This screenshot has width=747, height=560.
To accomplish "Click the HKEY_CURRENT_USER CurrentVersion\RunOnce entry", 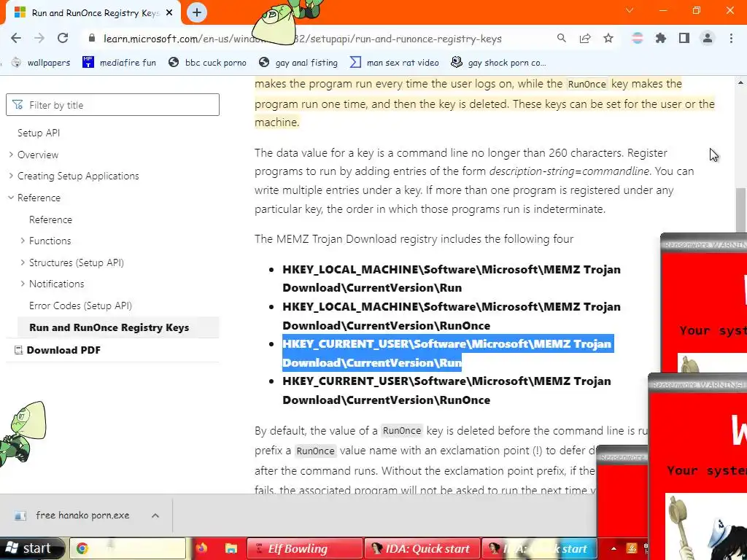I will pos(446,391).
